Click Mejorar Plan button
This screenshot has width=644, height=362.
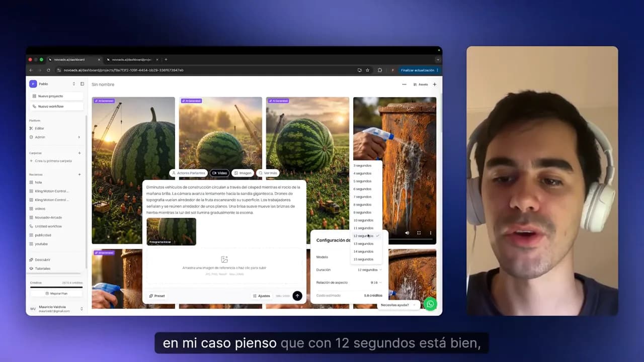tap(56, 293)
